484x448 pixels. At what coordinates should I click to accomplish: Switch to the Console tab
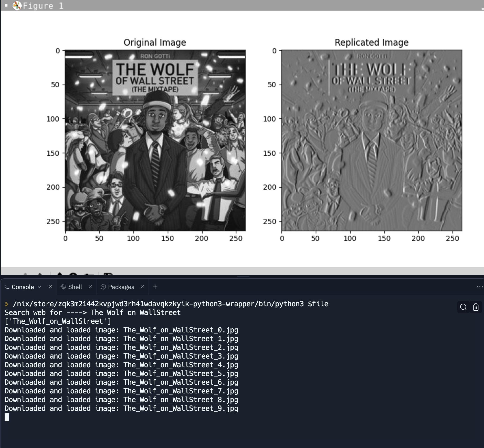pyautogui.click(x=23, y=287)
